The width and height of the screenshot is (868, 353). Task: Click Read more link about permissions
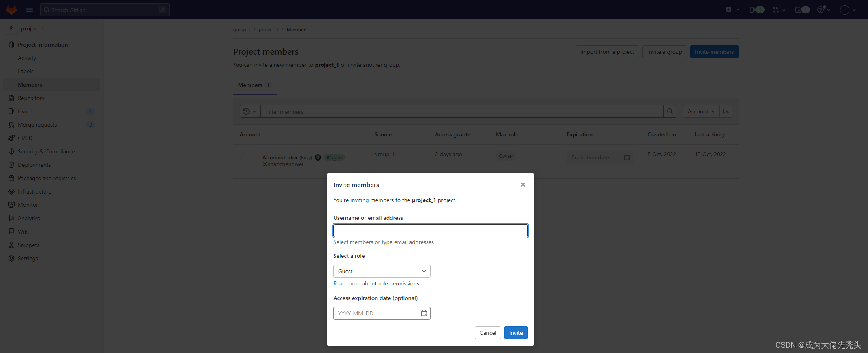tap(347, 283)
